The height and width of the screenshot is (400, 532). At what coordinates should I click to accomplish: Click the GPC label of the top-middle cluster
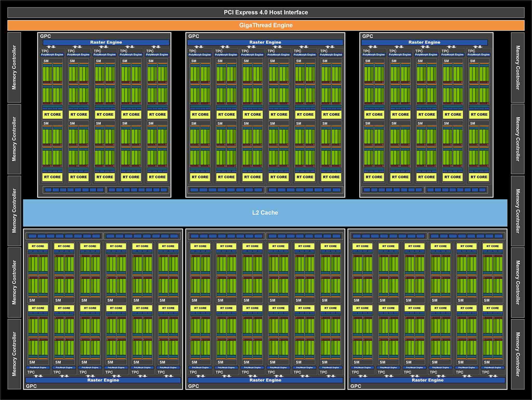tap(193, 36)
